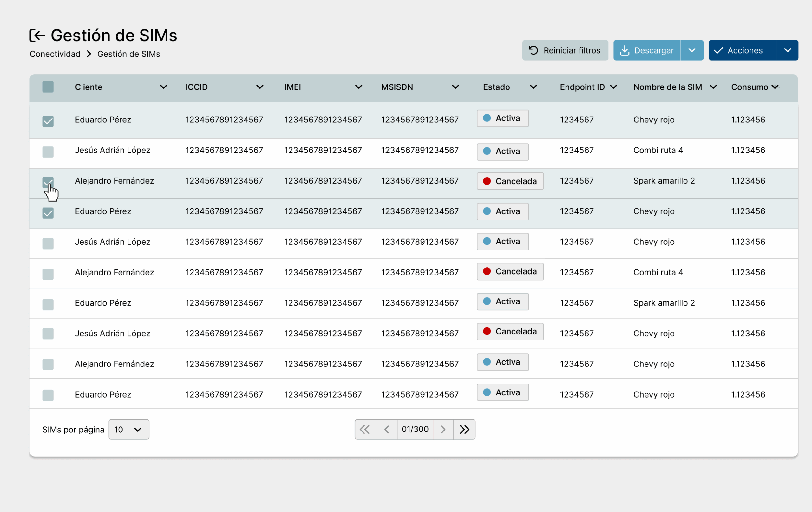The height and width of the screenshot is (512, 812).
Task: Open the Cliente column filter menu
Action: pos(164,87)
